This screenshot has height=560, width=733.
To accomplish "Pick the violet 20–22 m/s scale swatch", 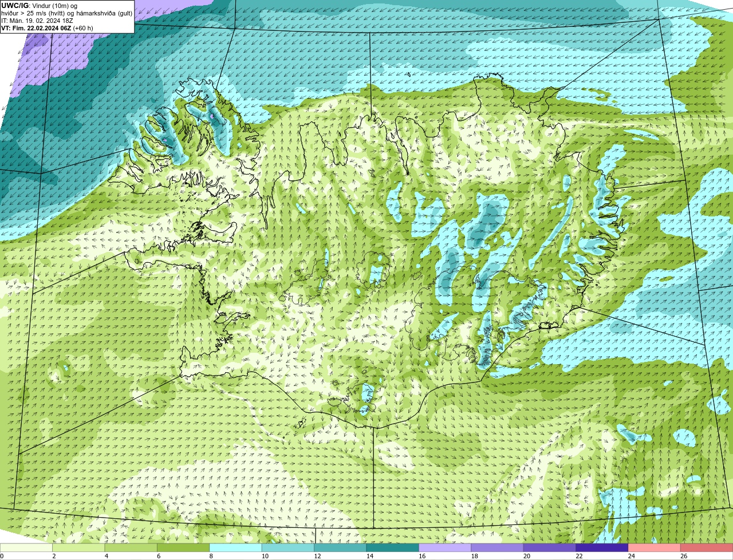I will [550, 548].
